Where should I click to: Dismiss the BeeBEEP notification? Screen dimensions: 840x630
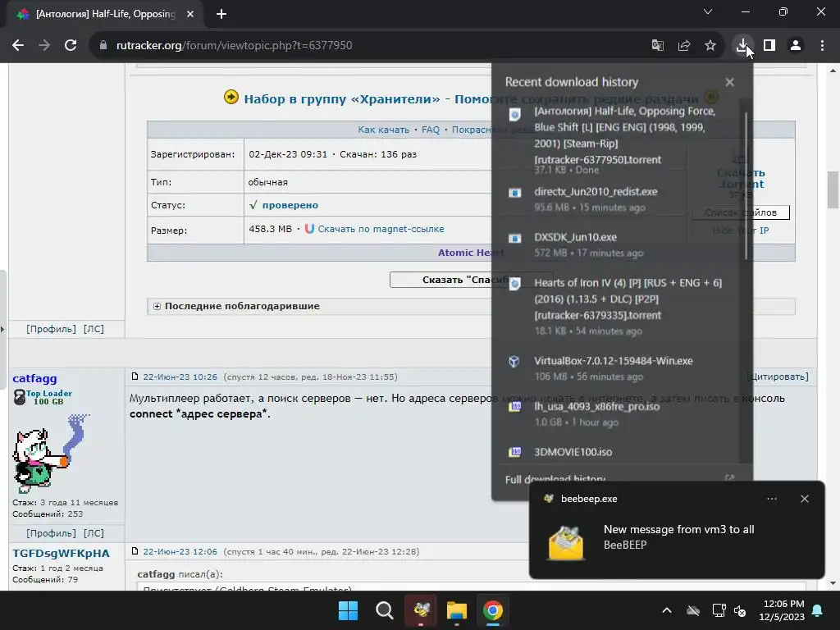pos(804,499)
